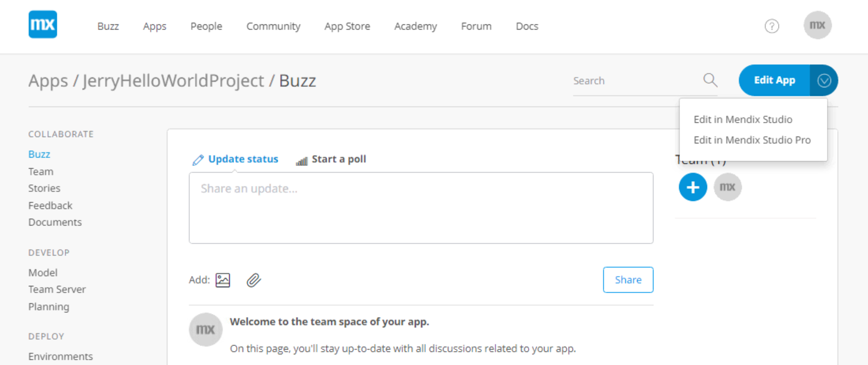Choose Edit in Mendix Studio

743,120
